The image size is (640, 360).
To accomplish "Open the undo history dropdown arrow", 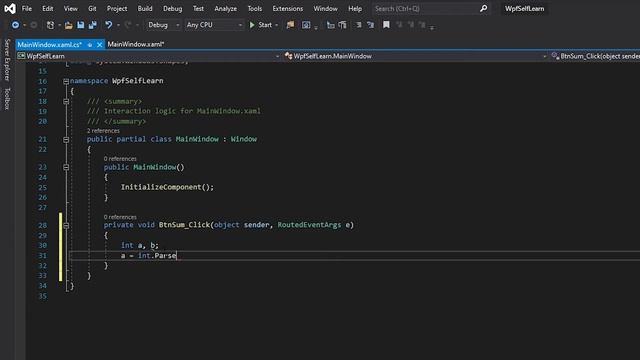I will [118, 25].
